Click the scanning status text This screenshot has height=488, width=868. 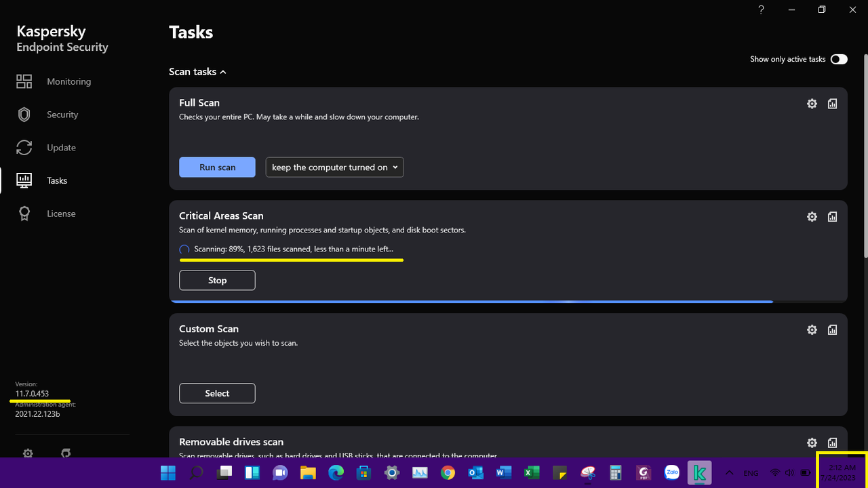(293, 249)
